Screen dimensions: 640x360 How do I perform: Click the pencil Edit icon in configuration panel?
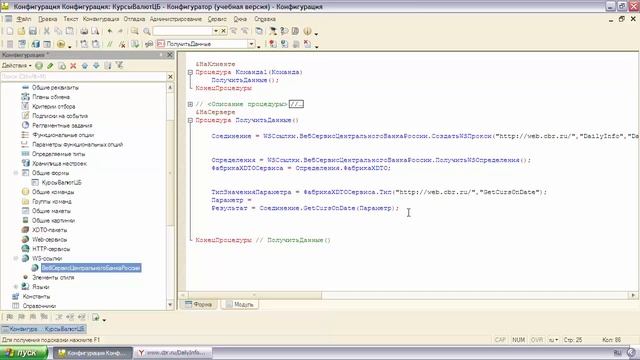point(50,65)
